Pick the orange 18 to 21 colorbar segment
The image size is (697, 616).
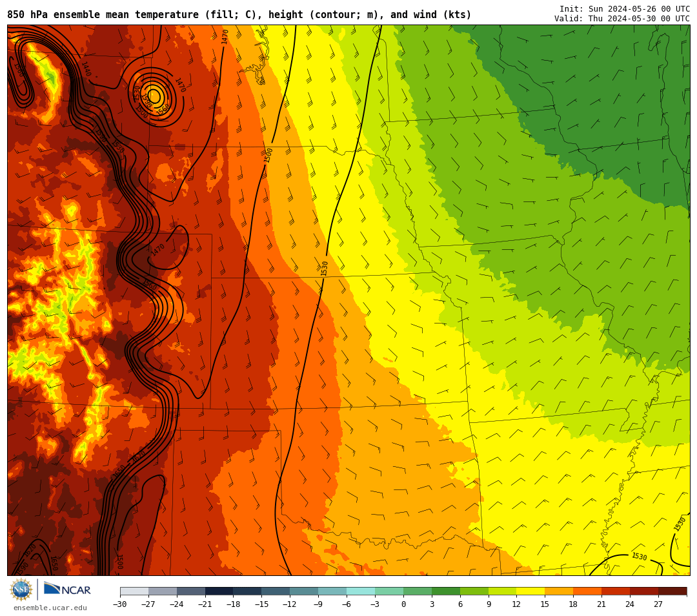coord(588,591)
